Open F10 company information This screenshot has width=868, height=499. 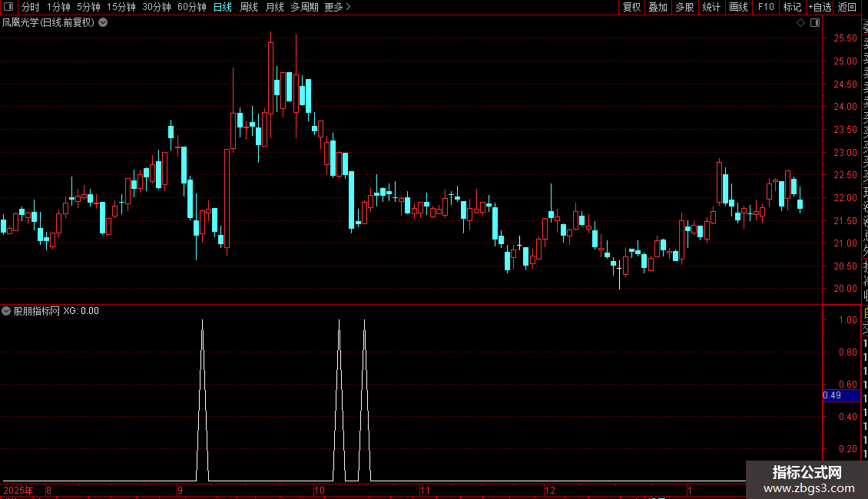click(766, 7)
